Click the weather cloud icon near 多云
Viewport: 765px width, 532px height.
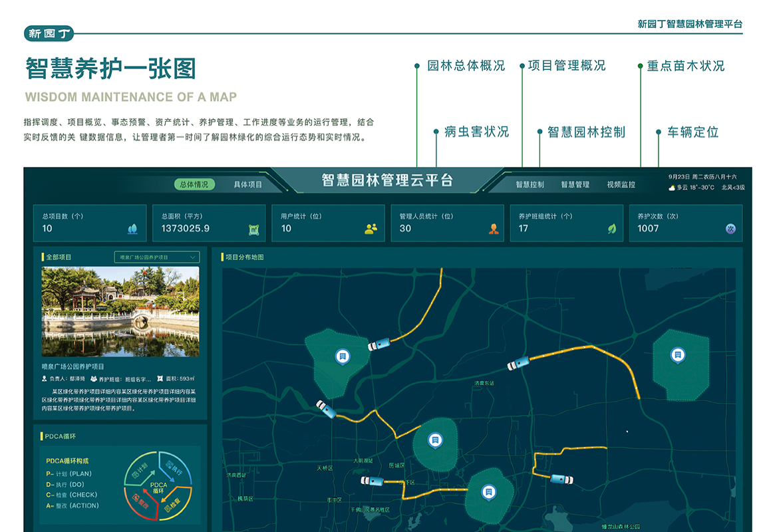tap(673, 188)
